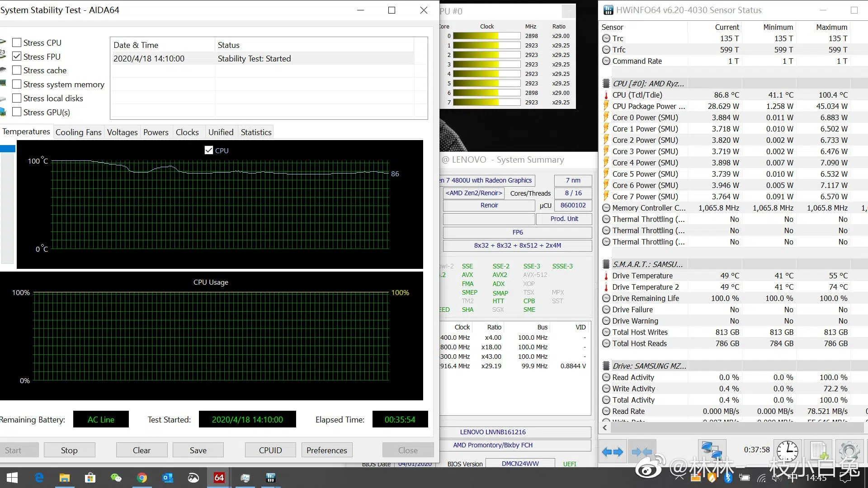Enable Stress system memory checkbox

pyautogui.click(x=17, y=84)
